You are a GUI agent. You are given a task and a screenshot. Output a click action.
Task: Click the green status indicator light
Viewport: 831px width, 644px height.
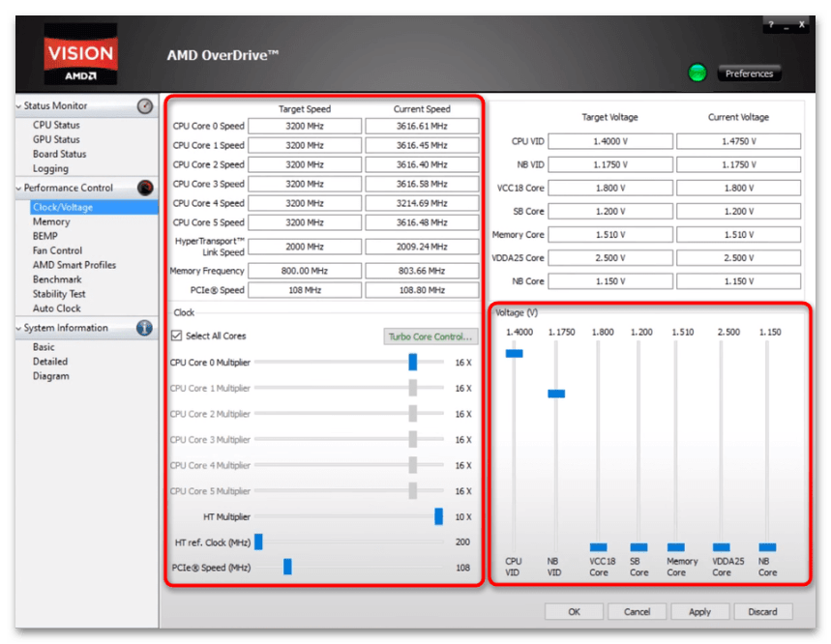click(697, 73)
